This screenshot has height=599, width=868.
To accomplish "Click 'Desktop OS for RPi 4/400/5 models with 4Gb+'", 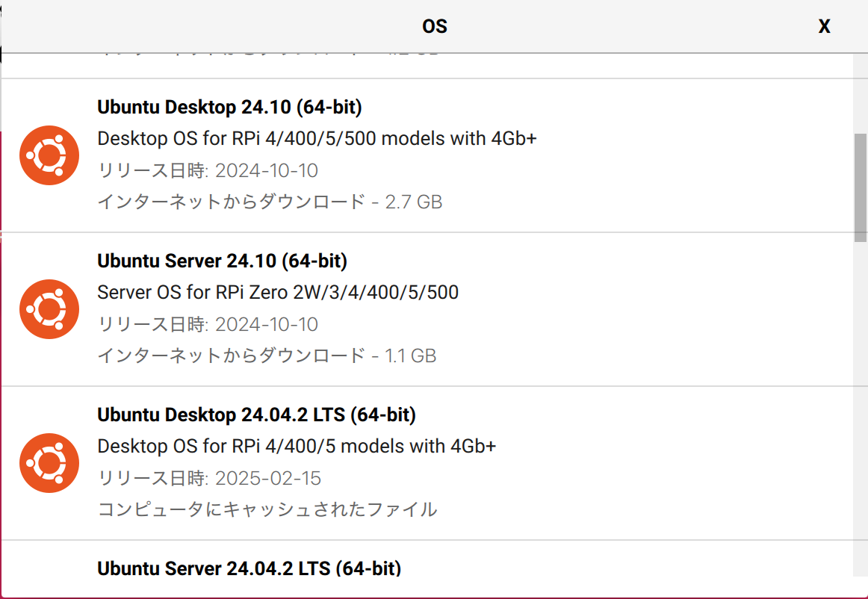I will 297,446.
